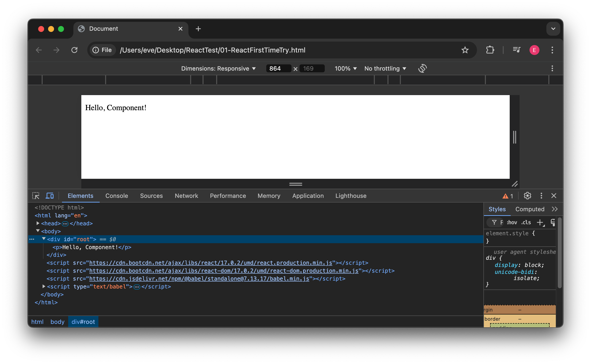Open DevTools settings gear
591x364 pixels.
pyautogui.click(x=528, y=196)
